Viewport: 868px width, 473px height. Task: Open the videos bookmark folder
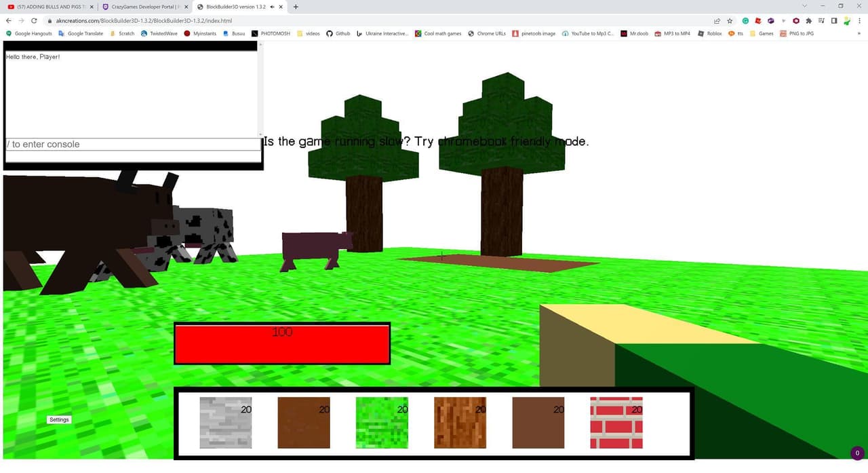pos(309,33)
